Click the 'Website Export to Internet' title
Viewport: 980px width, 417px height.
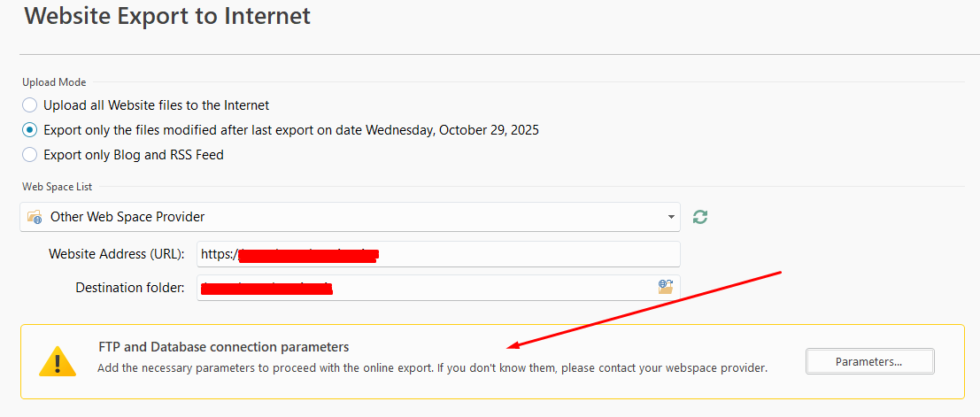[167, 16]
